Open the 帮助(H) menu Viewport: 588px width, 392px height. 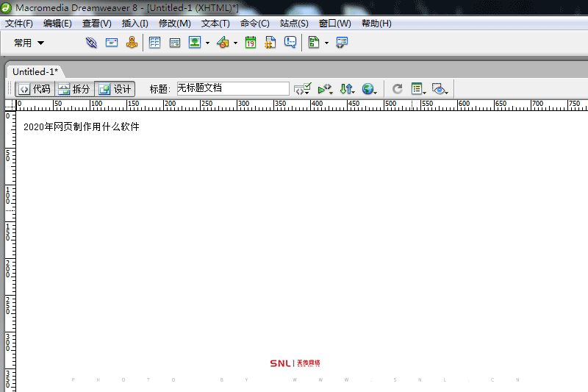point(376,24)
